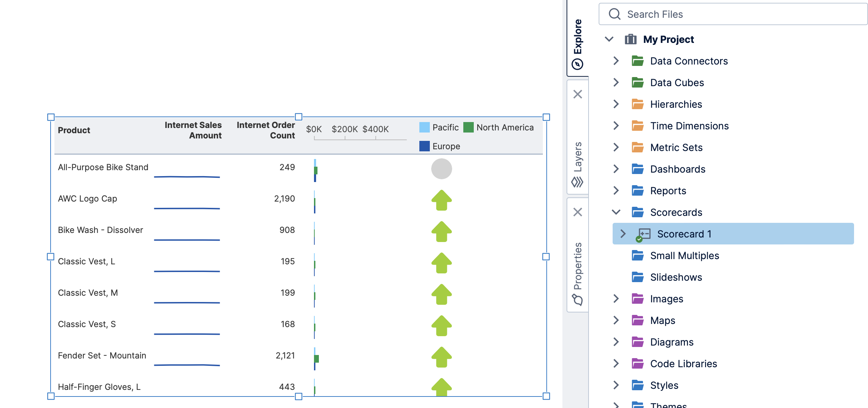This screenshot has height=408, width=868.
Task: Switch to the Explore tab
Action: point(578,42)
